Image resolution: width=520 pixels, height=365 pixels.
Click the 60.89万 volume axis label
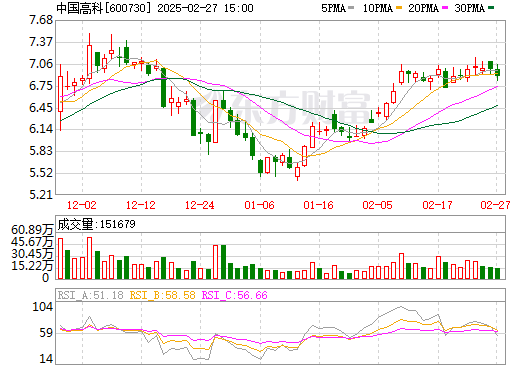(x=32, y=230)
